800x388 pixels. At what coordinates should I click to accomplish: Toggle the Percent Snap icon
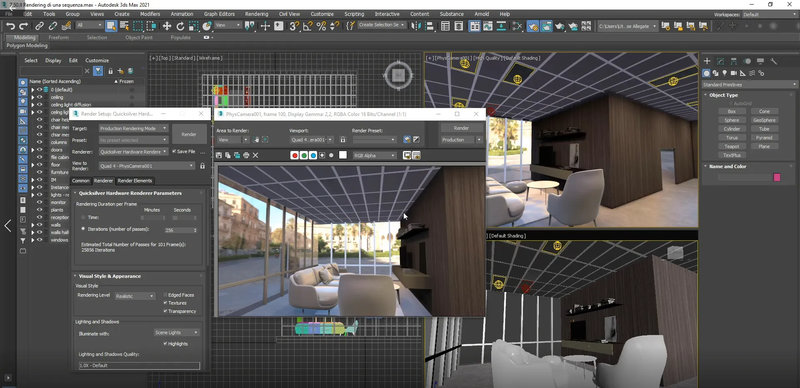click(x=321, y=26)
